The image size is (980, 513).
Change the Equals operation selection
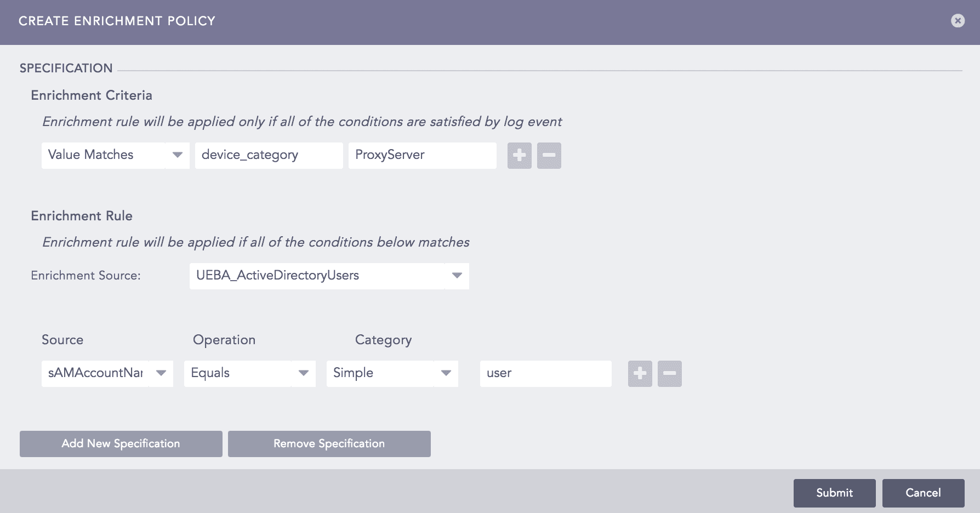(241, 373)
